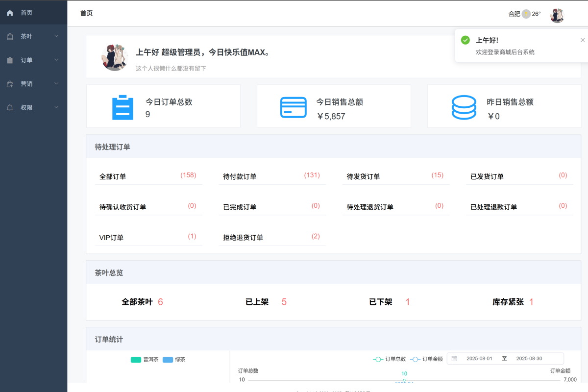Click the calendar icon in the date range picker

click(455, 358)
